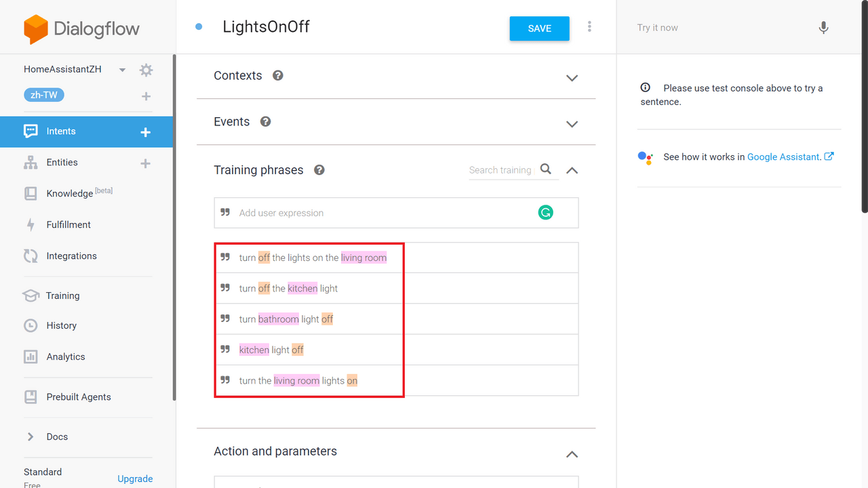
Task: Open History from the sidebar
Action: 62,325
